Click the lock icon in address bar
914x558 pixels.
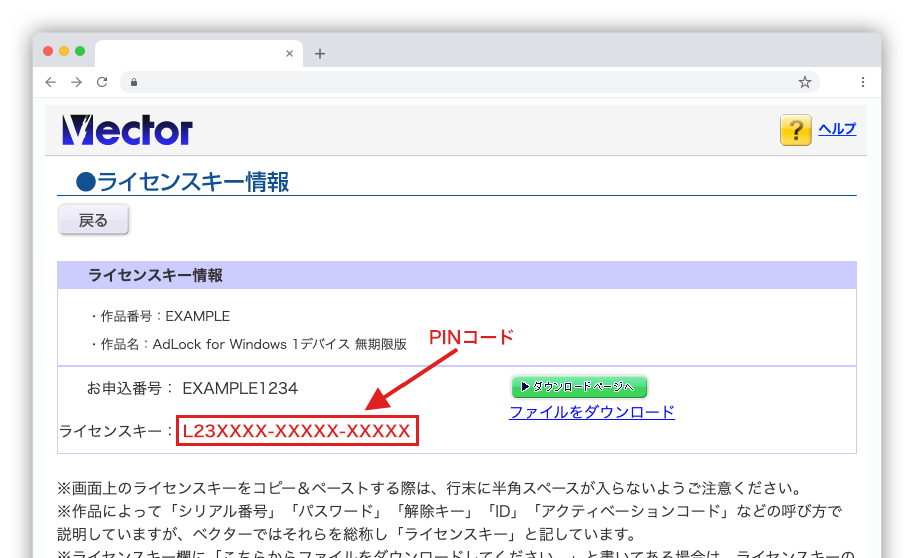click(132, 82)
